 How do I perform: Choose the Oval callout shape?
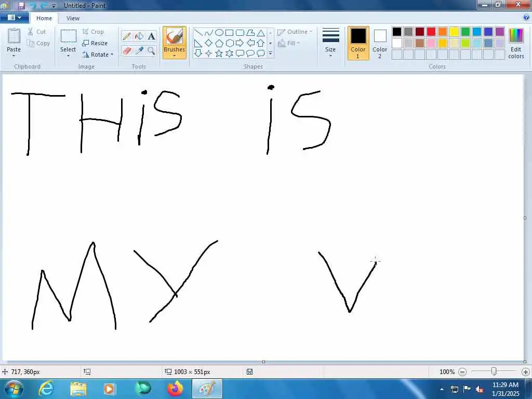click(x=250, y=54)
